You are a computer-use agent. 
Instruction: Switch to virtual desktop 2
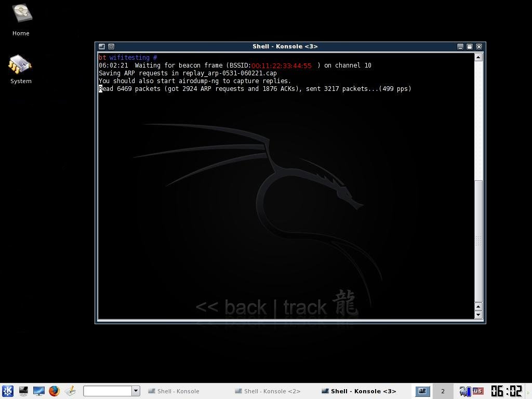pyautogui.click(x=443, y=391)
